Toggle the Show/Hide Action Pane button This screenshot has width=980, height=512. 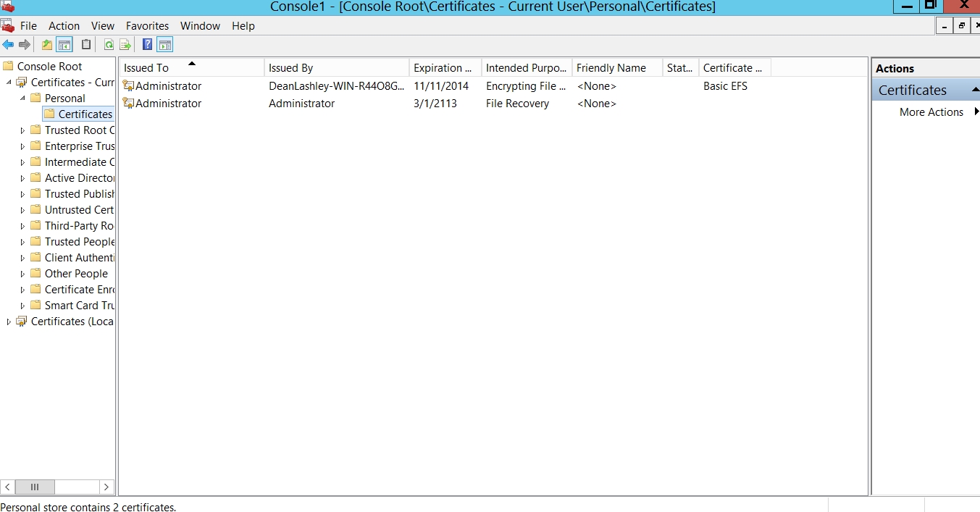click(x=165, y=45)
